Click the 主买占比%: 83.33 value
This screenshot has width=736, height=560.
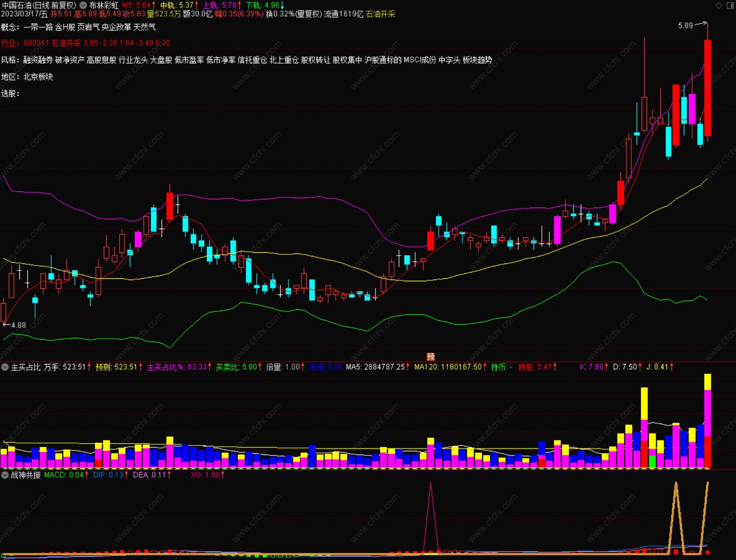(x=179, y=367)
